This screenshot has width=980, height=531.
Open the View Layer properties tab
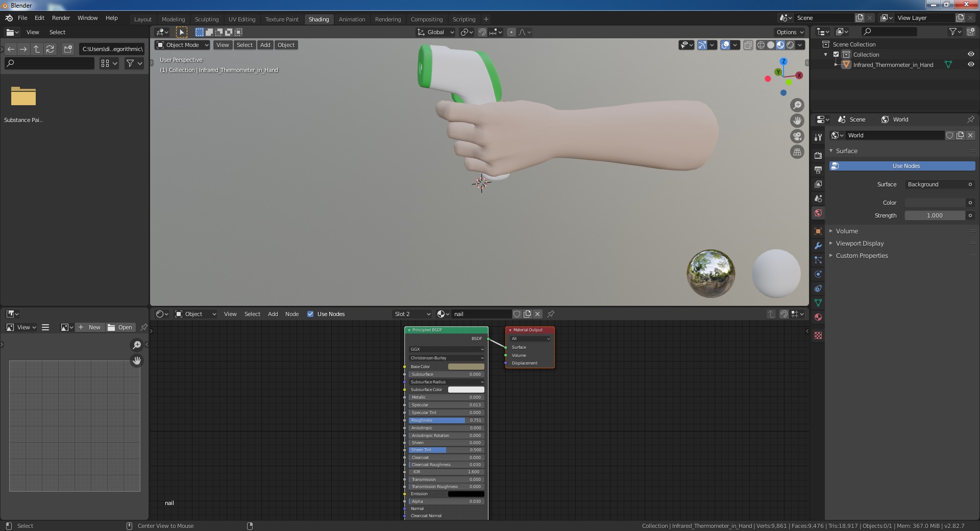coord(818,184)
